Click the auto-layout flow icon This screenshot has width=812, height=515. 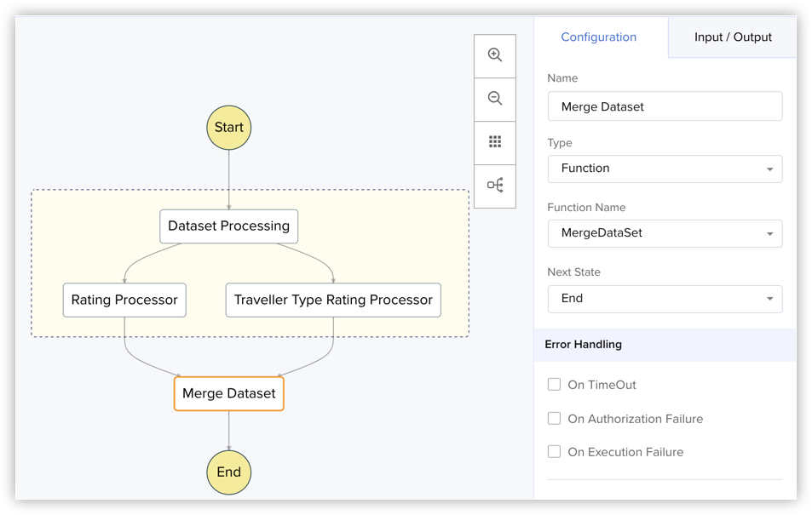coord(495,186)
